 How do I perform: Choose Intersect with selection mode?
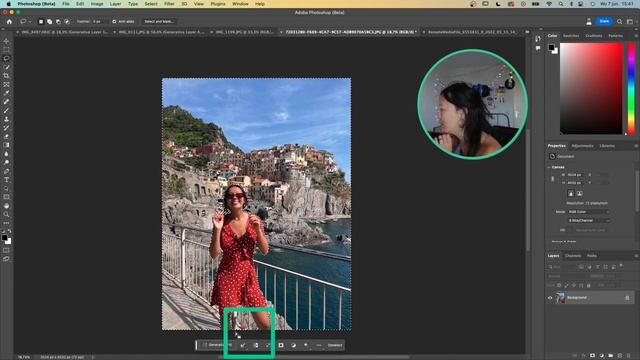[67, 21]
